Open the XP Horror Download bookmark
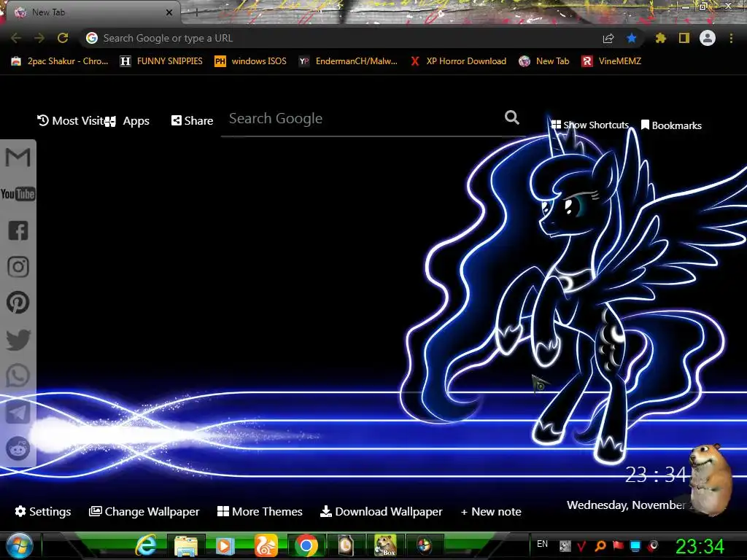The width and height of the screenshot is (747, 560). 458,61
